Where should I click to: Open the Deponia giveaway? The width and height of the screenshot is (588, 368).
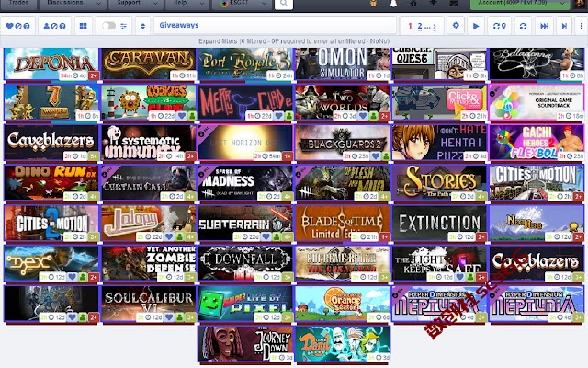click(x=51, y=63)
